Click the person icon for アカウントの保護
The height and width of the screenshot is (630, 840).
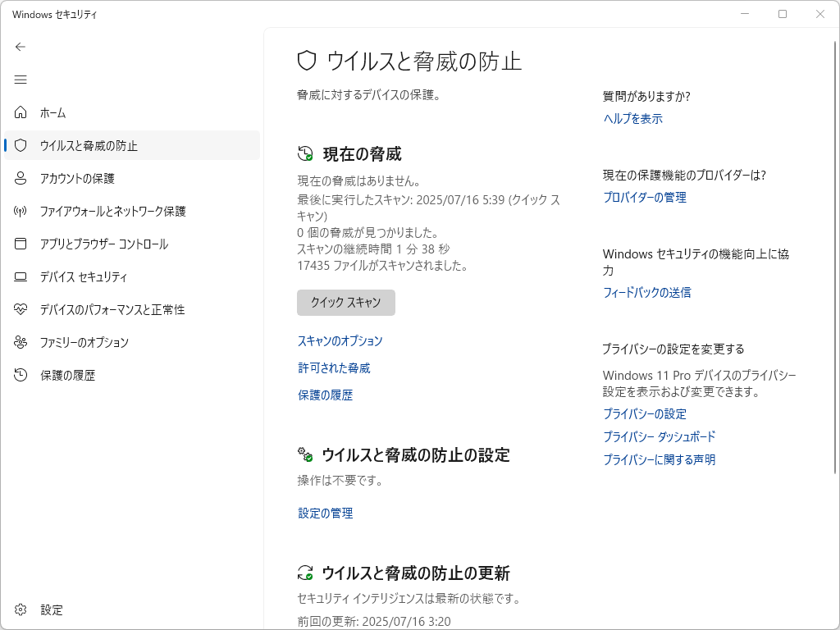click(21, 178)
